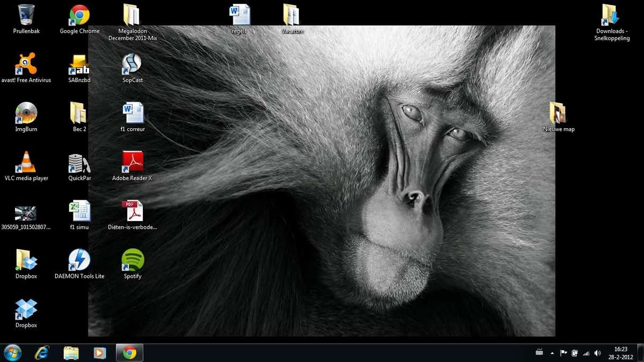Select the Nieuwe map folder

(558, 113)
